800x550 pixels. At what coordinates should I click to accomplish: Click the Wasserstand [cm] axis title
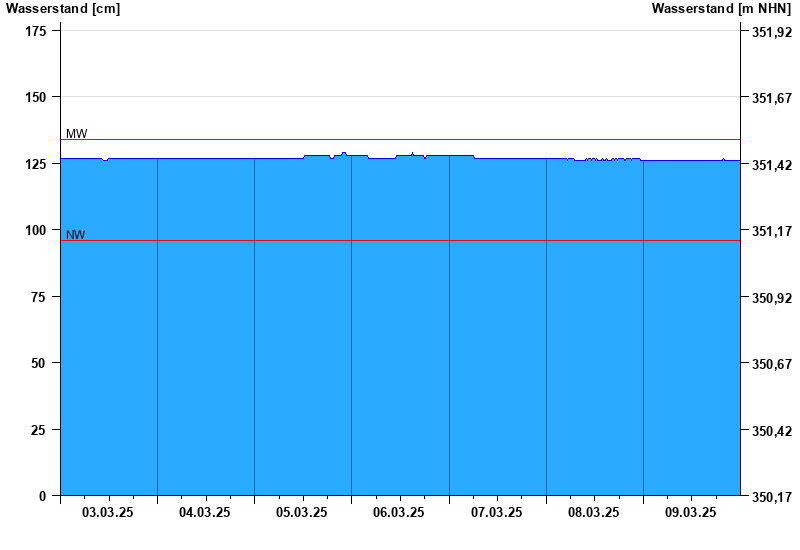coord(63,8)
